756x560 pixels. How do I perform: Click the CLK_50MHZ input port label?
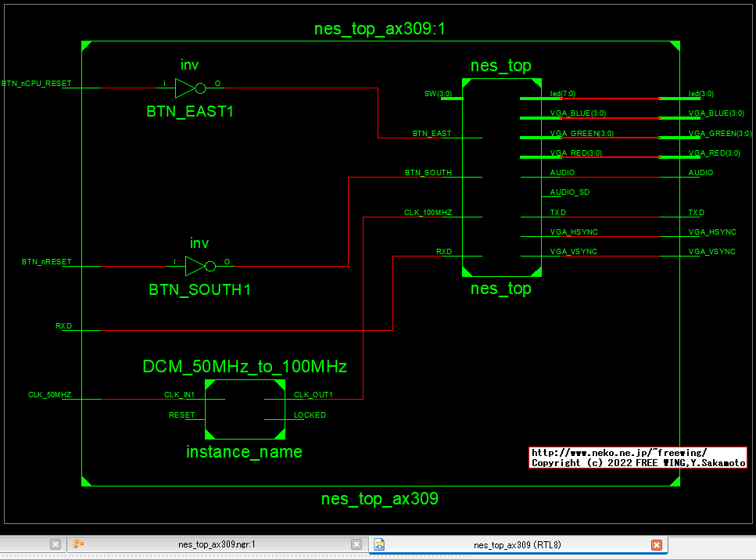pos(49,395)
